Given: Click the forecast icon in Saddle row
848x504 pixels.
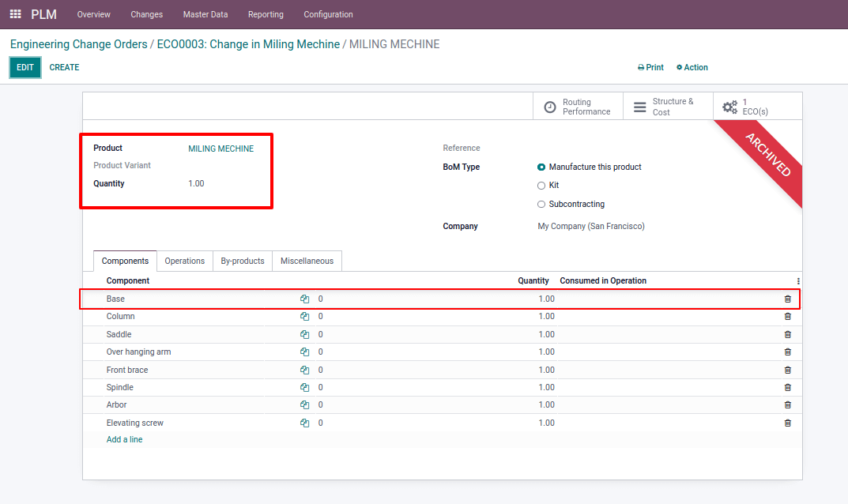Looking at the screenshot, I should [x=304, y=335].
